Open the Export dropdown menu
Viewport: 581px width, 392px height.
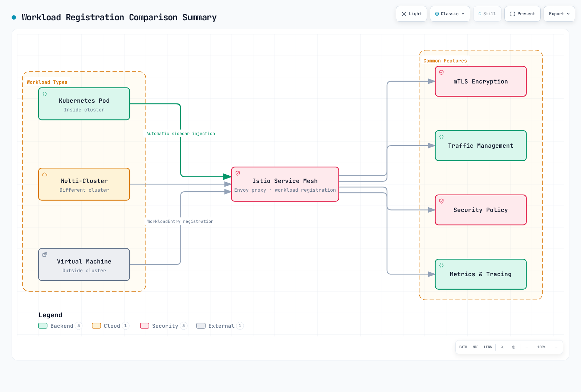pos(559,14)
